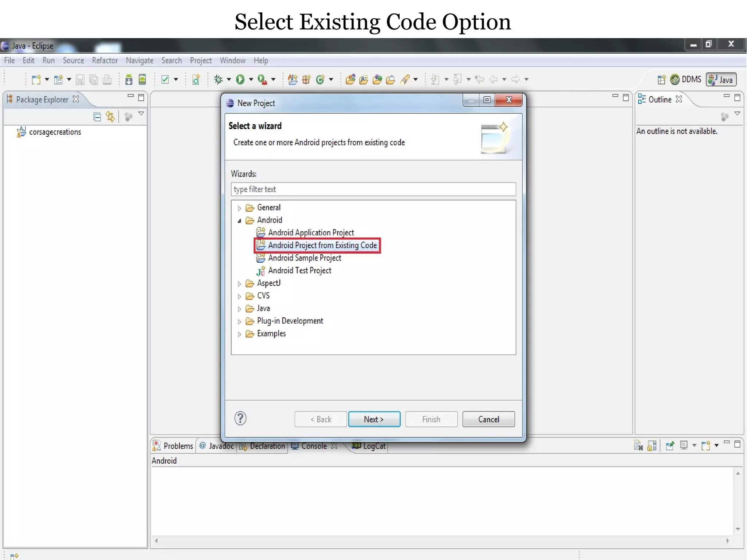Expand the Plug-in Development folder

click(239, 322)
